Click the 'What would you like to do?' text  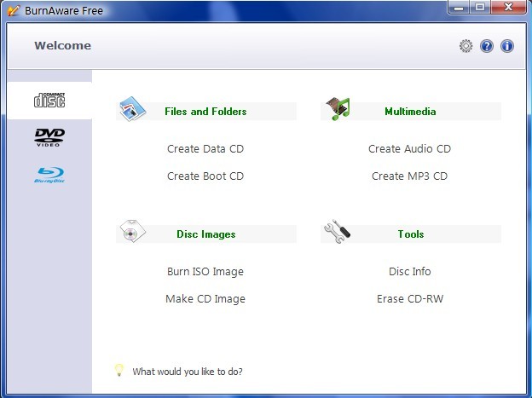188,372
